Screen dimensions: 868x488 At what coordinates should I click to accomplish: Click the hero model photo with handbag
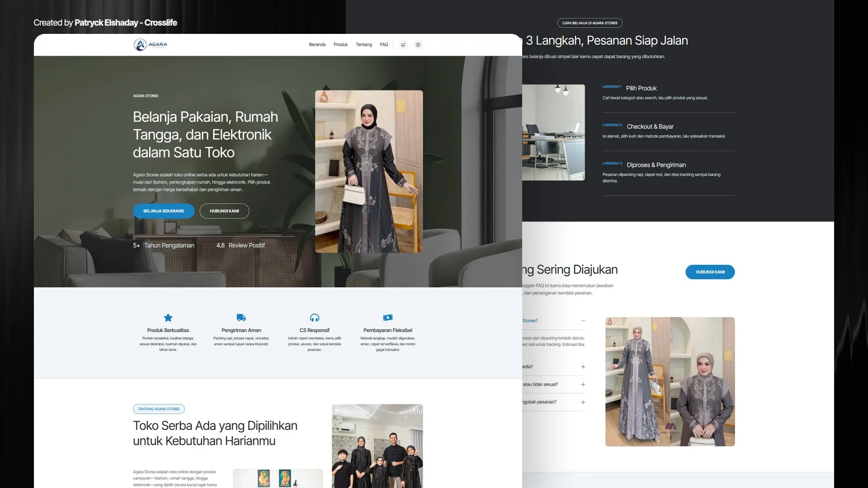click(x=369, y=171)
